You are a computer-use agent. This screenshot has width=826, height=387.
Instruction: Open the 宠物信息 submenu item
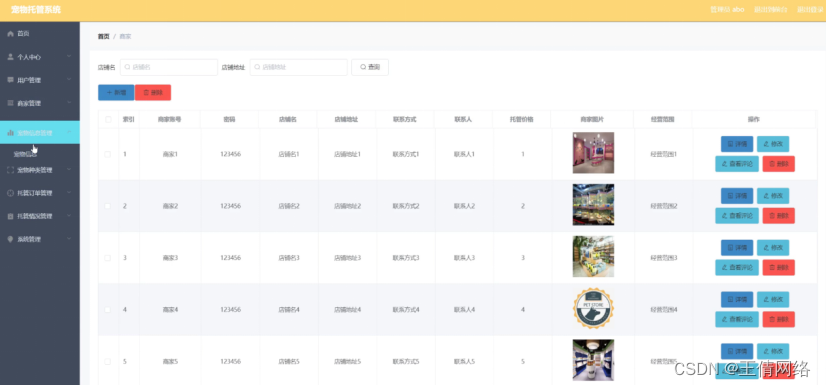pos(25,154)
